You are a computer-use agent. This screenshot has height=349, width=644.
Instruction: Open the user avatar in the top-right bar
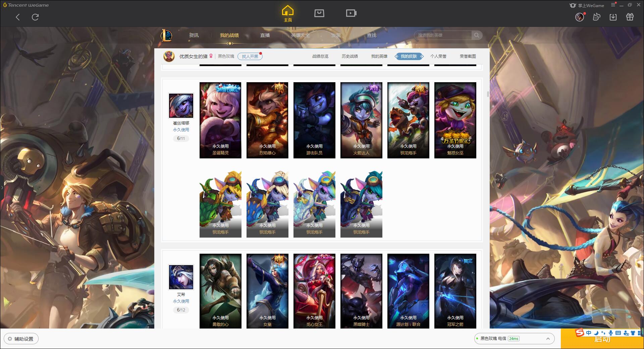[x=580, y=17]
